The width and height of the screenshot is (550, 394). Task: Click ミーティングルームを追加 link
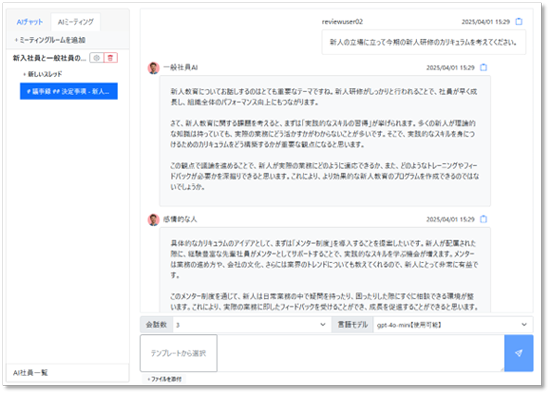[50, 40]
